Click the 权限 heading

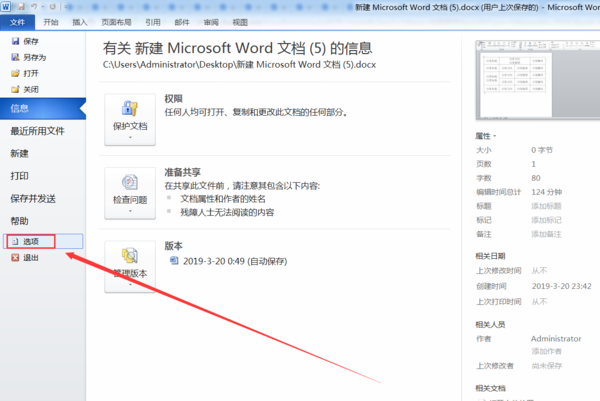173,99
